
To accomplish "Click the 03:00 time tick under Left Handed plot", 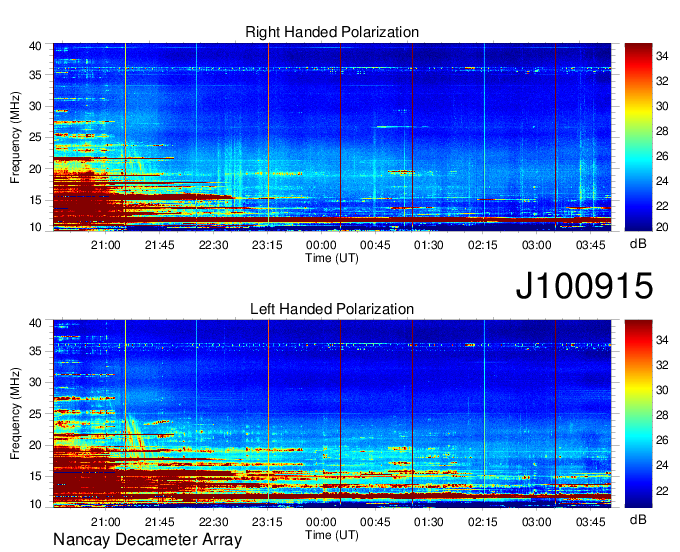I will (536, 522).
